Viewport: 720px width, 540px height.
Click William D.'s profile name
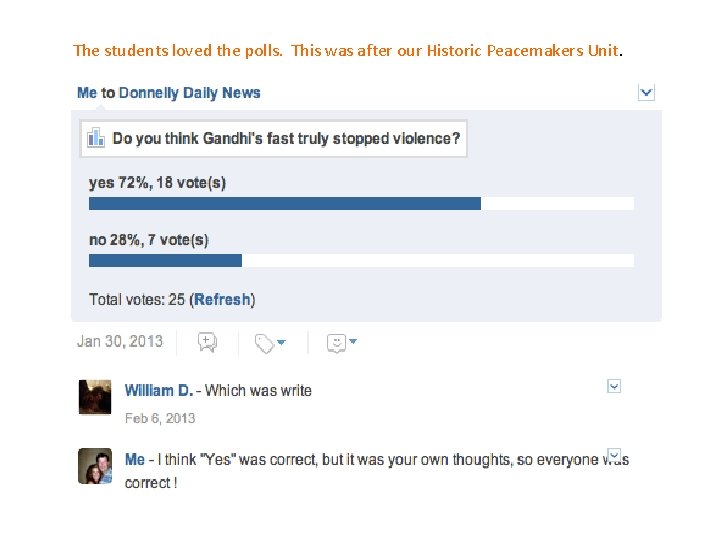[x=158, y=390]
